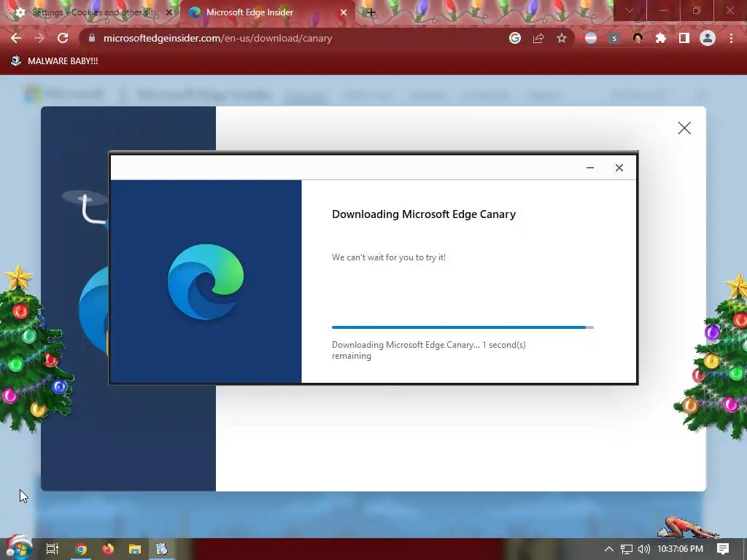The width and height of the screenshot is (747, 560).
Task: Click the address bar URL
Action: pos(217,38)
